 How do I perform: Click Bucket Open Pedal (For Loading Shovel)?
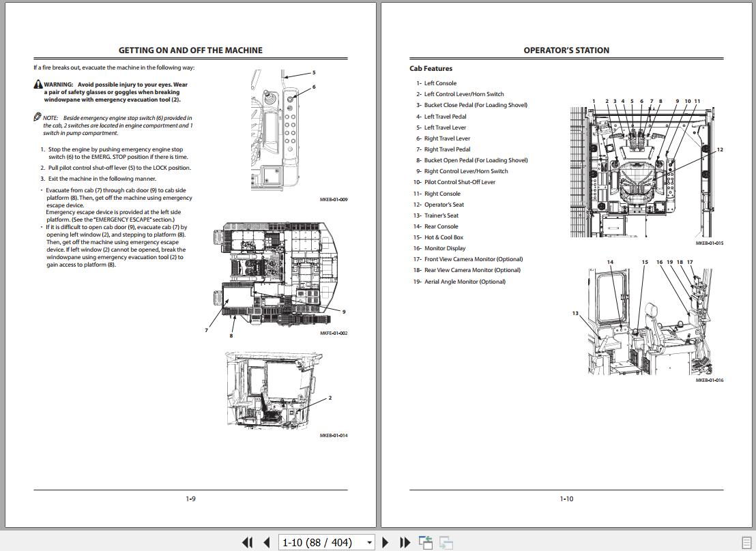click(x=472, y=160)
